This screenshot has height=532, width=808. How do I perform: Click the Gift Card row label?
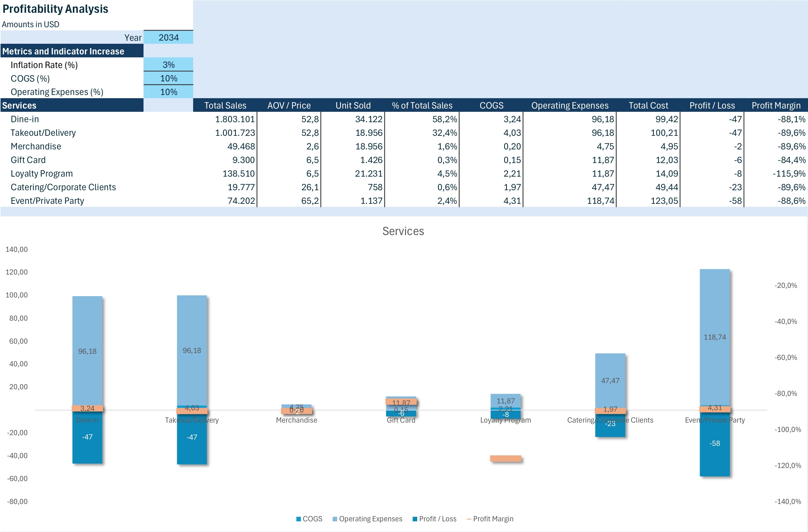pos(28,160)
